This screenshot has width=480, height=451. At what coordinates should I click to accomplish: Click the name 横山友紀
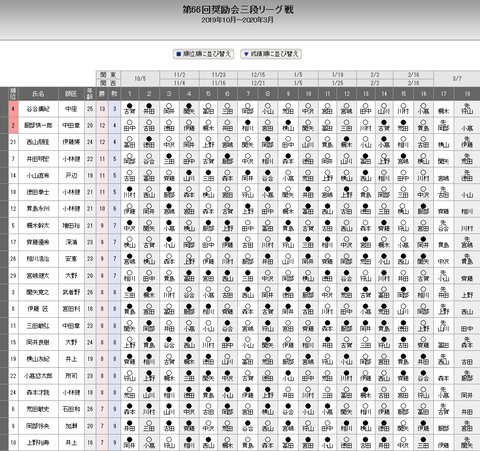38,359
